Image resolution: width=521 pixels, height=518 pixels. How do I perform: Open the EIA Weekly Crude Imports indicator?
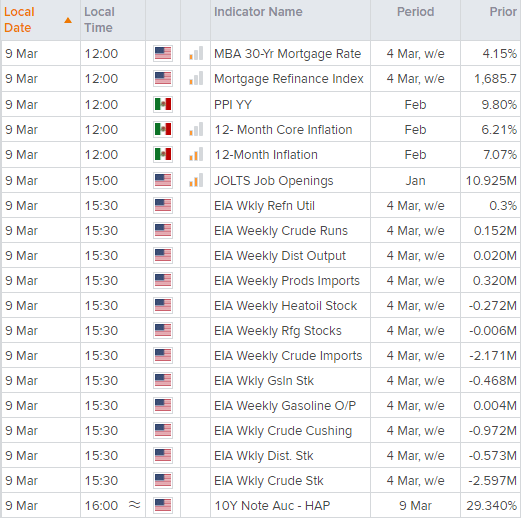click(x=288, y=356)
